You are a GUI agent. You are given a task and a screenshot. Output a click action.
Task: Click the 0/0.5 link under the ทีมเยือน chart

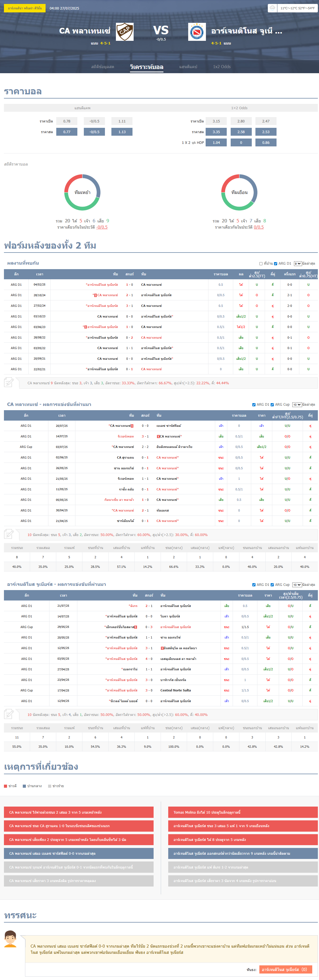tap(259, 227)
